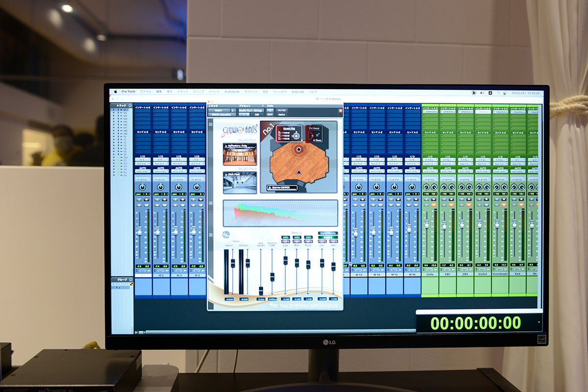
Task: Open the AudioSuite menu
Action: point(232,92)
